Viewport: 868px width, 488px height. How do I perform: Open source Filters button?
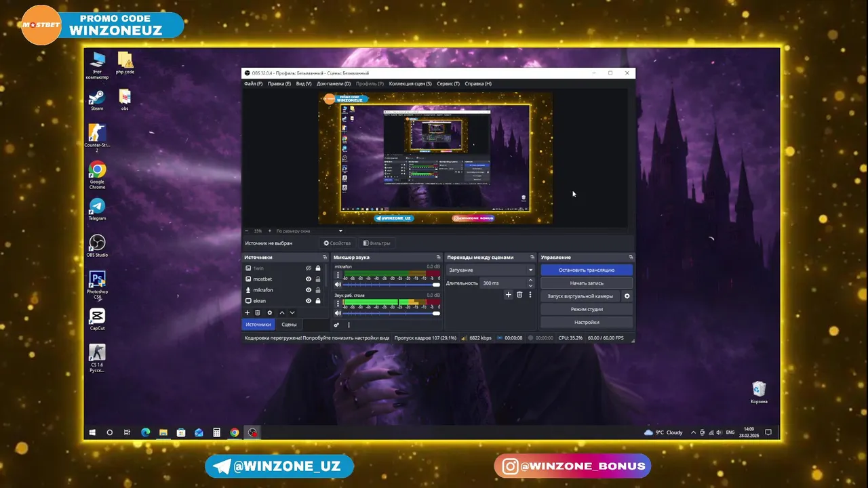tap(377, 243)
